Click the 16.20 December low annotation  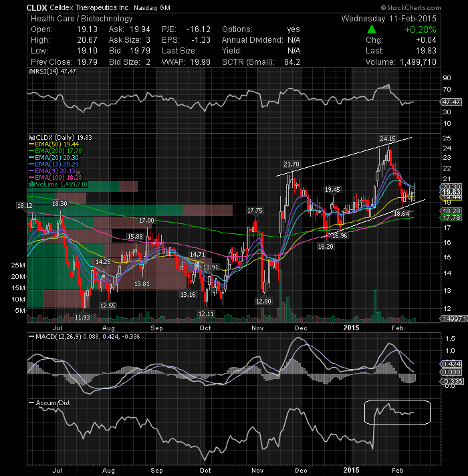click(x=326, y=246)
